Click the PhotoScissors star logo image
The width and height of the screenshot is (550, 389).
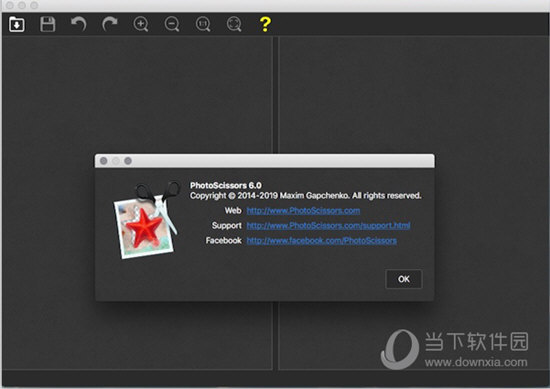(x=146, y=220)
